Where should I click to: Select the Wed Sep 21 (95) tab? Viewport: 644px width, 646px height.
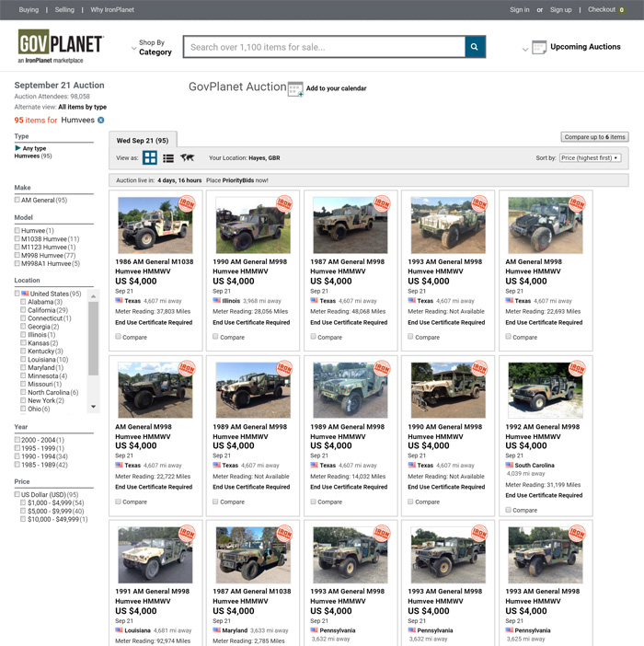click(x=143, y=140)
